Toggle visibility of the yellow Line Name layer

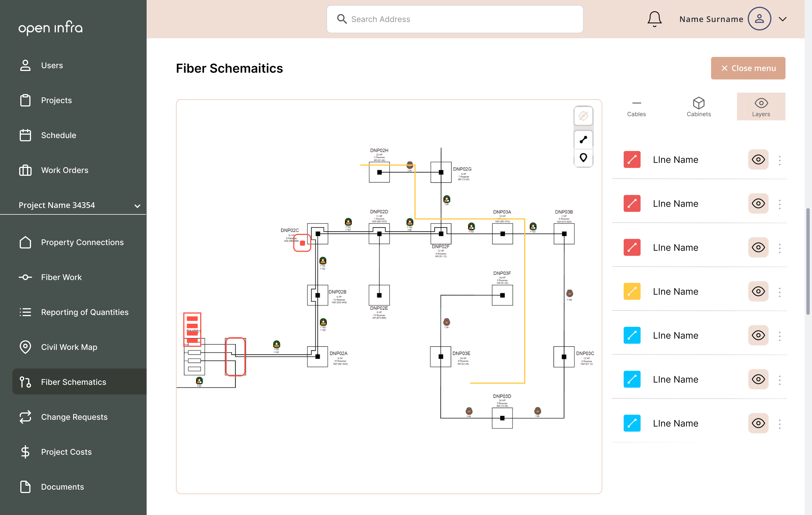(758, 291)
